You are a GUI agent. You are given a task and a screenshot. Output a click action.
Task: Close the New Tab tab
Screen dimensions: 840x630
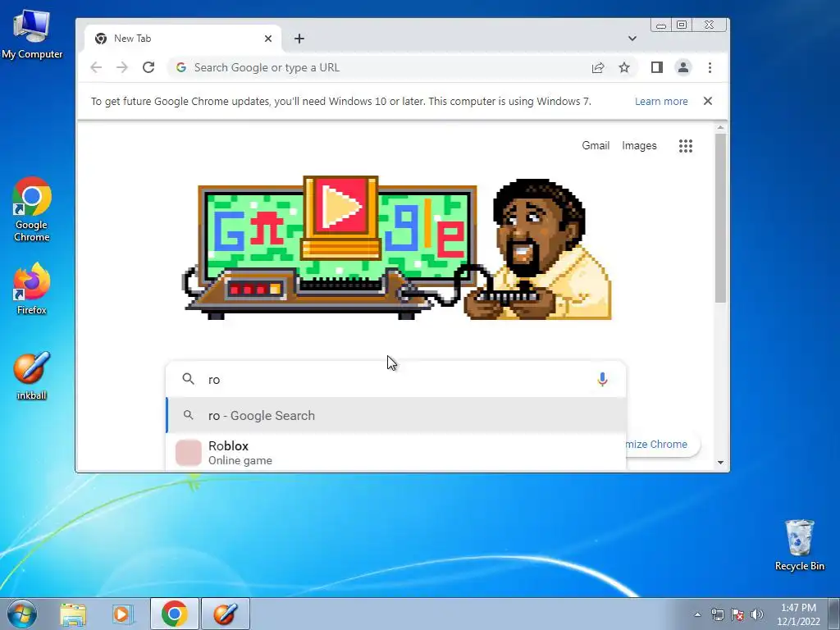point(268,39)
